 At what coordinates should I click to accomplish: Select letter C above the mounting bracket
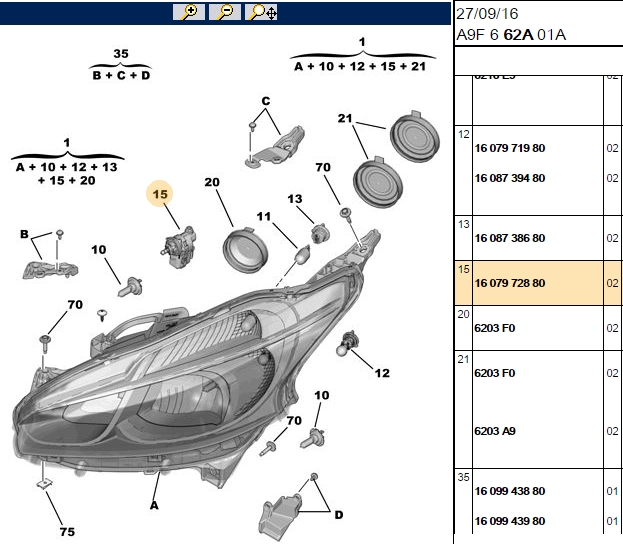pyautogui.click(x=266, y=101)
